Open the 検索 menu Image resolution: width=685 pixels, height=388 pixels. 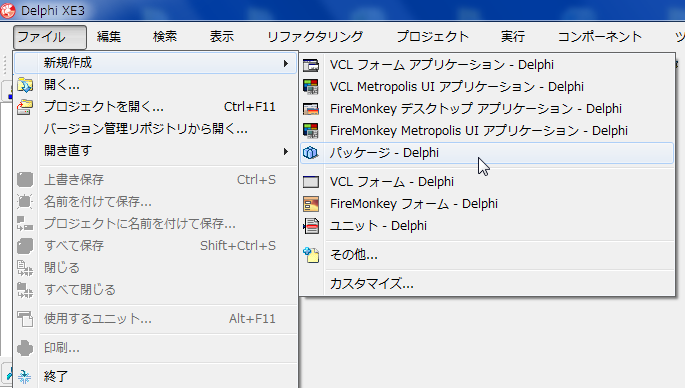coord(165,37)
